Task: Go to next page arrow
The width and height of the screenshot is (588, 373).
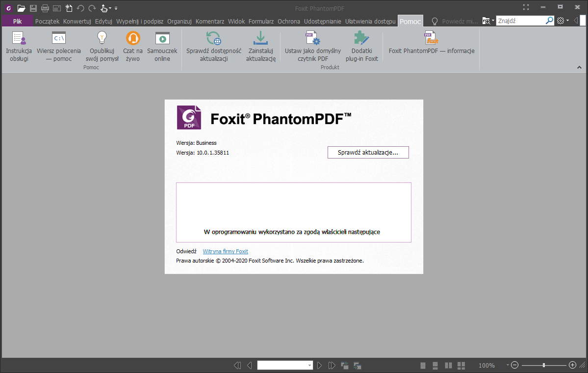Action: [x=319, y=365]
